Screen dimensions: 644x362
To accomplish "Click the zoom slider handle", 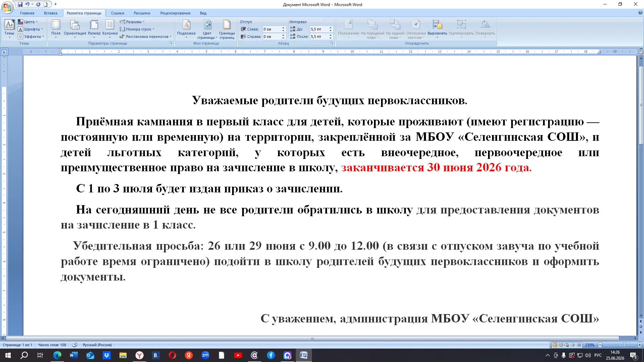I will [x=624, y=345].
